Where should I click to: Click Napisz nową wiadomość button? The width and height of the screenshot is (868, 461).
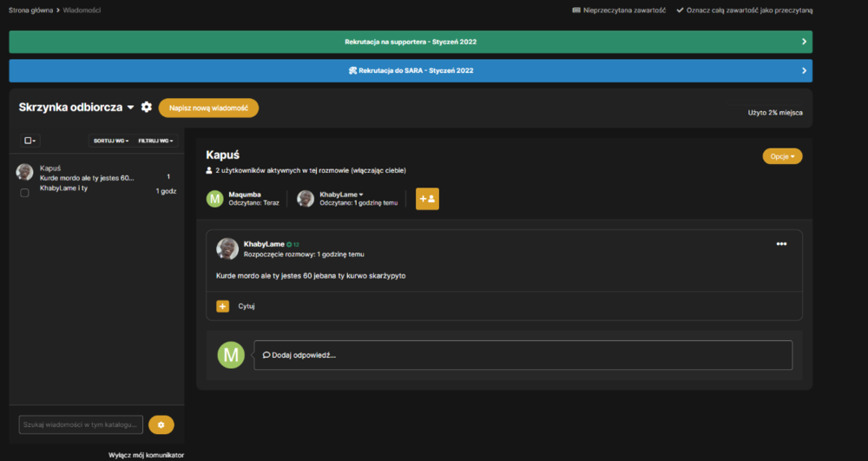[x=208, y=108]
